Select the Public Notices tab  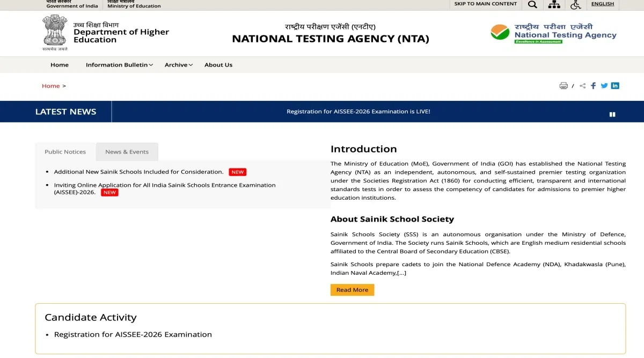coord(65,152)
